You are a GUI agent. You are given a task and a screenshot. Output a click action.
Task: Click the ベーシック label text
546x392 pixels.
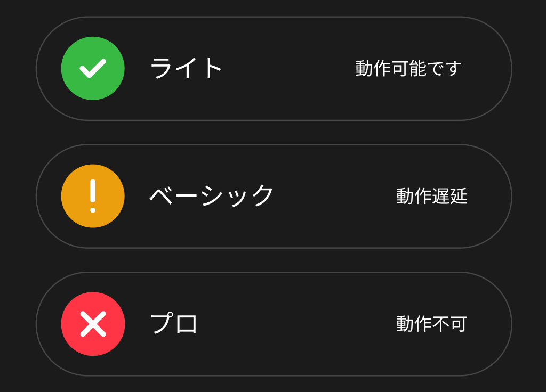pos(211,196)
